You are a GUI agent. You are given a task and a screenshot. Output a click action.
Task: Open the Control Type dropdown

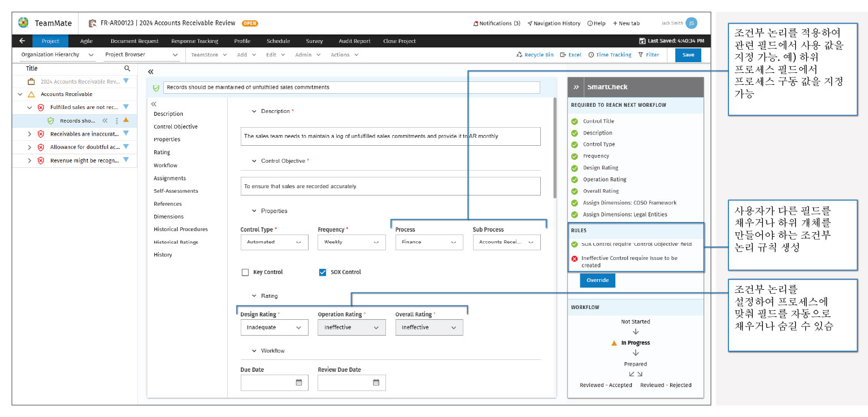274,242
